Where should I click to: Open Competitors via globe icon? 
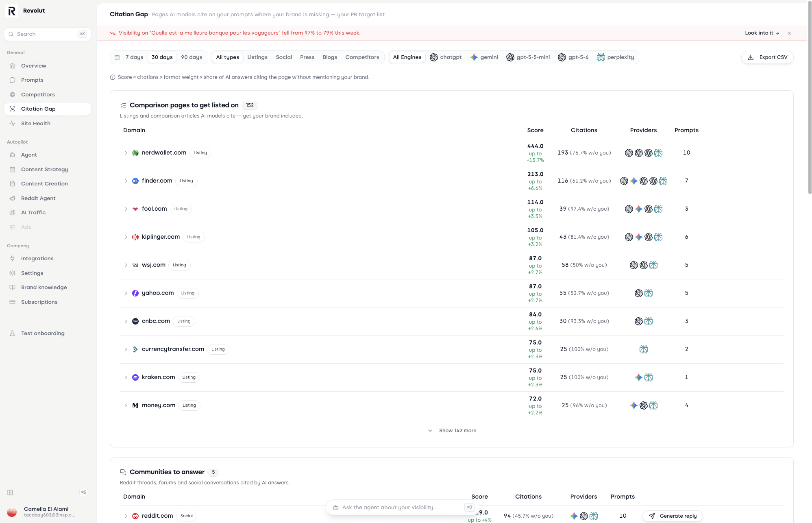coord(13,95)
